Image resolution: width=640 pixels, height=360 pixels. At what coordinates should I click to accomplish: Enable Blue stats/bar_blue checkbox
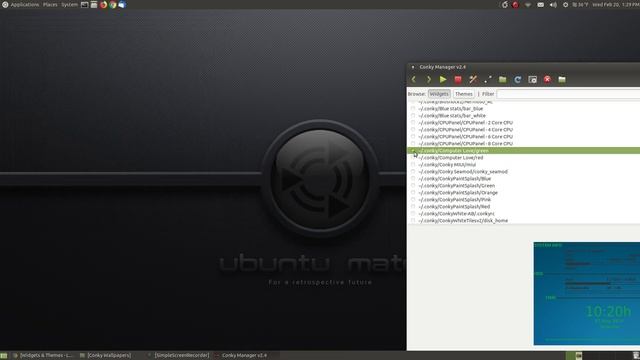click(413, 109)
